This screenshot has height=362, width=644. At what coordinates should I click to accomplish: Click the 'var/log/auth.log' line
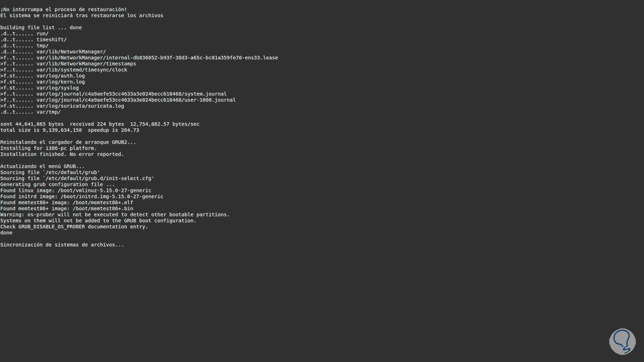pos(61,76)
